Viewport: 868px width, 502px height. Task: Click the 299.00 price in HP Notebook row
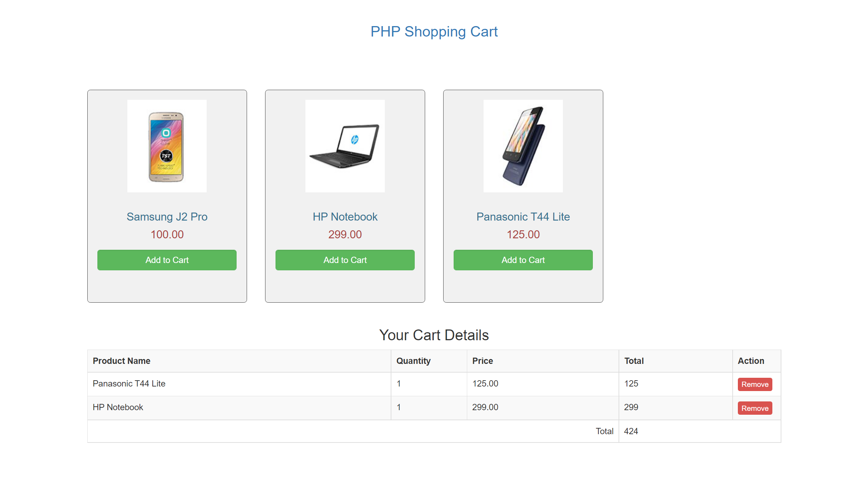coord(485,407)
